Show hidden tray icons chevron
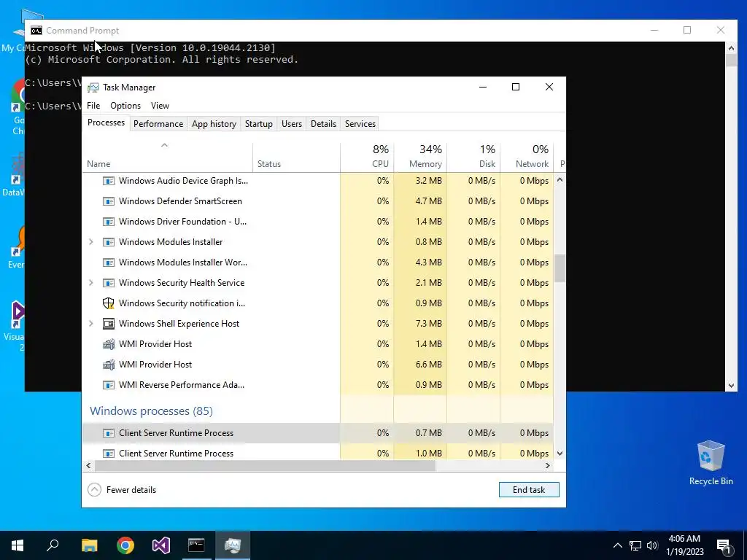The image size is (747, 560). (x=617, y=545)
